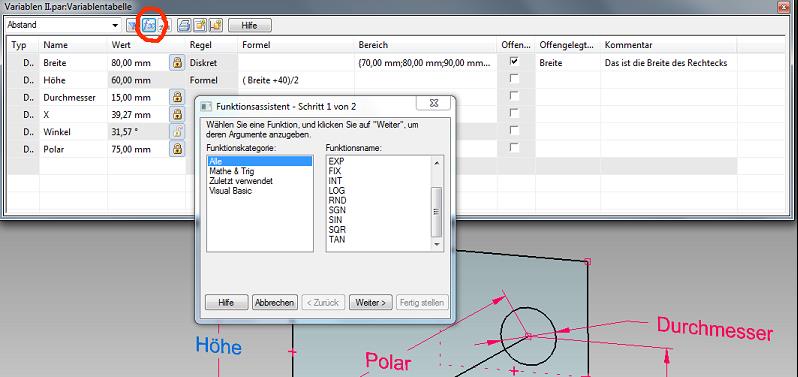Click the Polar dimension label in drawing

tap(388, 362)
